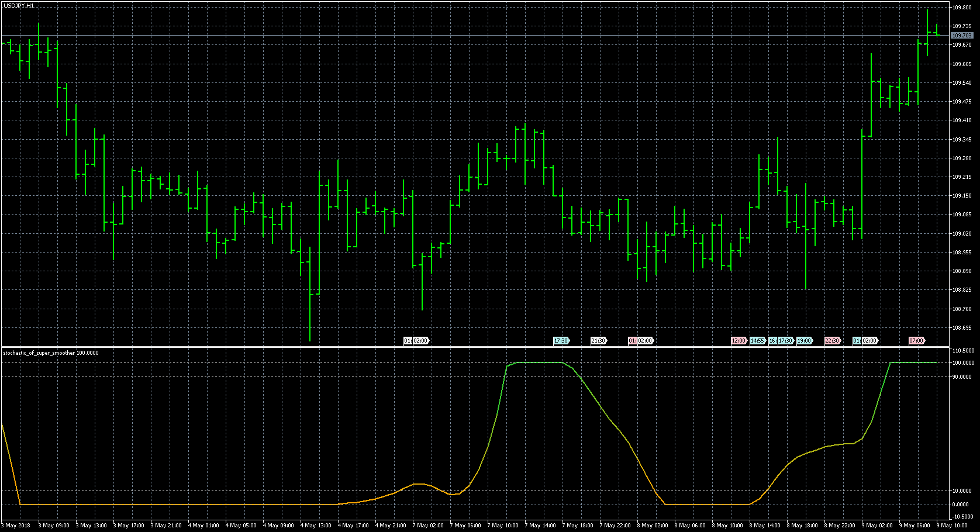
Task: Click the 109.800 price scale label
Action: tap(962, 8)
